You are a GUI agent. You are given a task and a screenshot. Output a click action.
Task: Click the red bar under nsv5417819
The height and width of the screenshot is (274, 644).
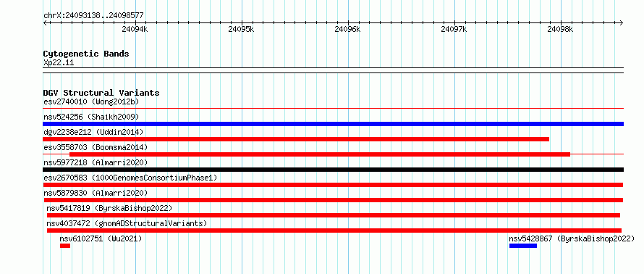[334, 215]
